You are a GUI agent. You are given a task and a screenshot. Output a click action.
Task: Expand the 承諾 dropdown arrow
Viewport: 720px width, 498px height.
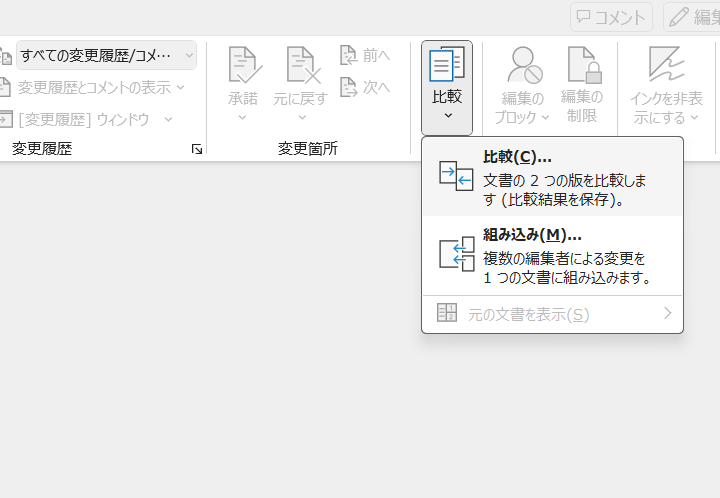(242, 118)
